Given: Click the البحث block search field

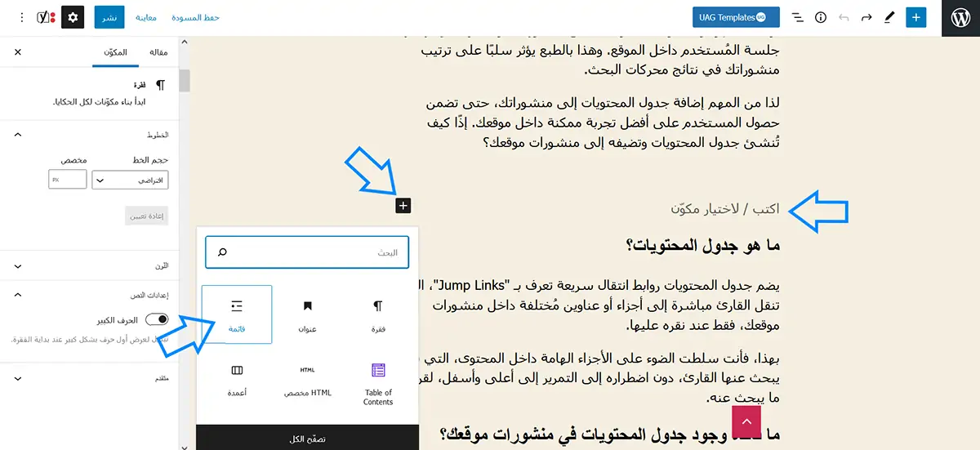Looking at the screenshot, I should pos(307,252).
